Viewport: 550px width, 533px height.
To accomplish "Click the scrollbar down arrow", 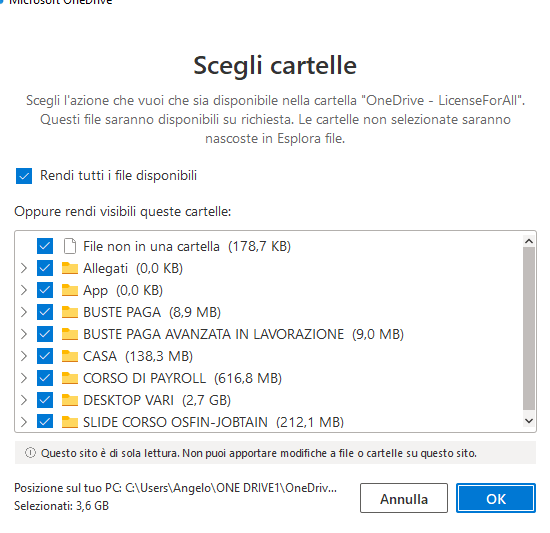I will coord(529,420).
